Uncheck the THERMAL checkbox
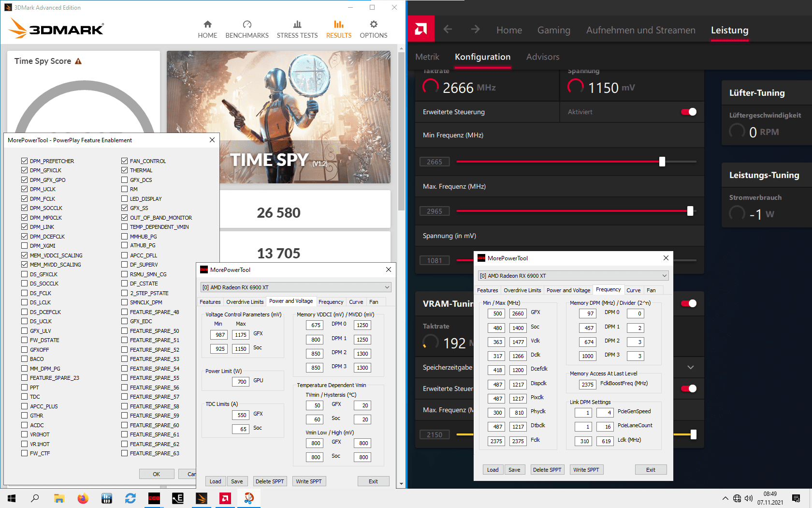 pos(124,170)
